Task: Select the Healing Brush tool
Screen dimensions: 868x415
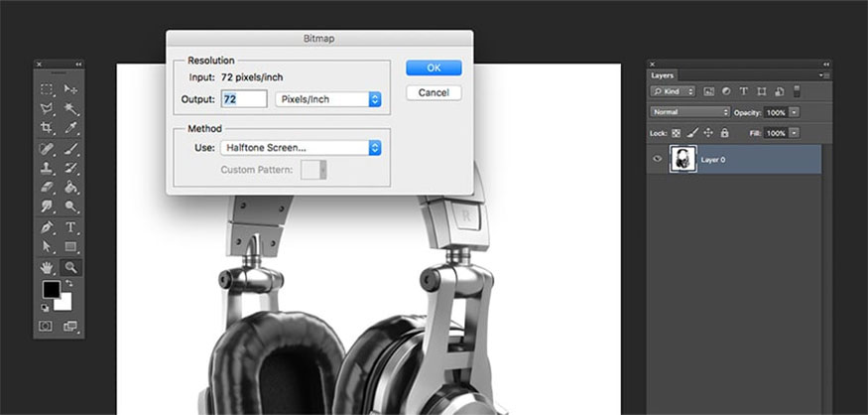Action: pos(47,149)
